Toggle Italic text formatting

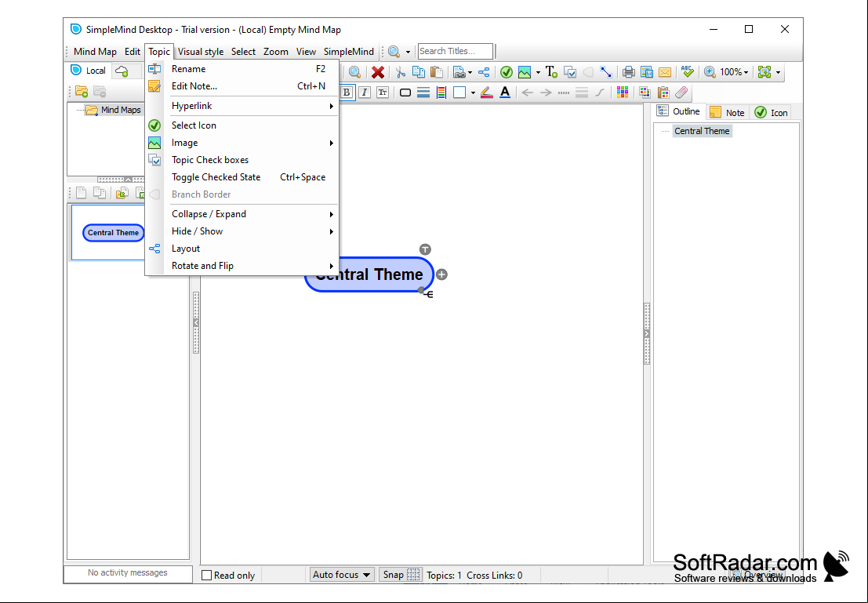coord(365,93)
